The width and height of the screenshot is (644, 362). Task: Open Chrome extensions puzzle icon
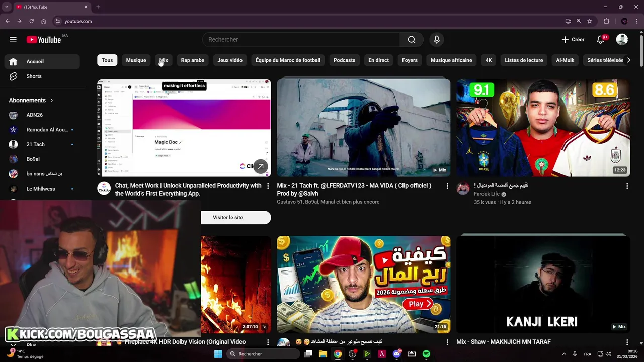606,21
